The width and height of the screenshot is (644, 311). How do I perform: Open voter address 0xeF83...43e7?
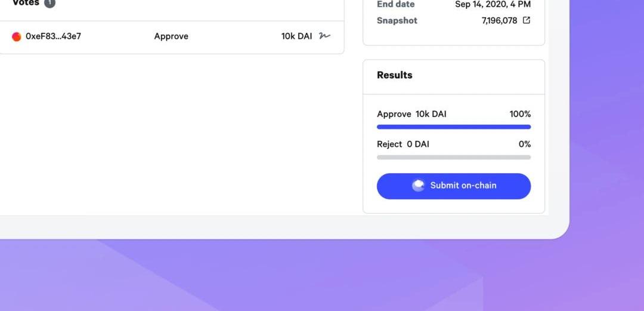(54, 36)
